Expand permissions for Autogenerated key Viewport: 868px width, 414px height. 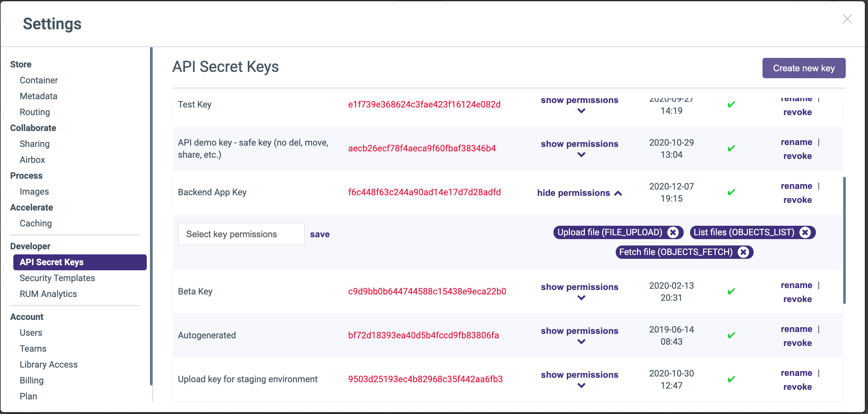[579, 331]
